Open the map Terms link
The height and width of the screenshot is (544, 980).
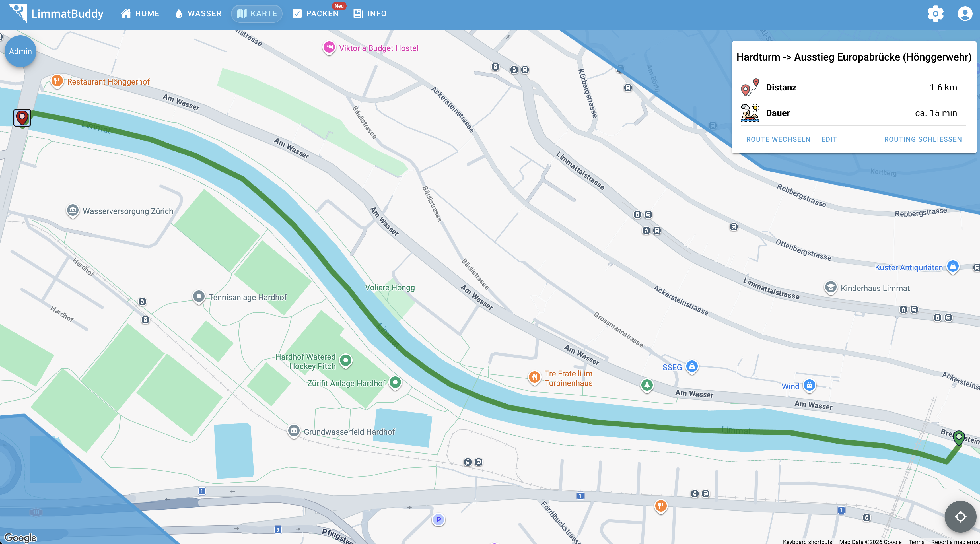point(916,541)
